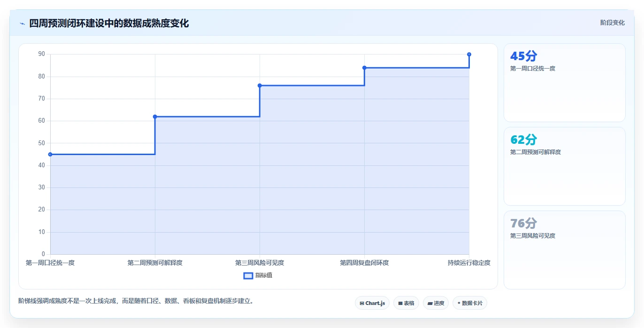The width and height of the screenshot is (644, 328).
Task: Click the y-axis tick label 0
Action: tap(43, 254)
